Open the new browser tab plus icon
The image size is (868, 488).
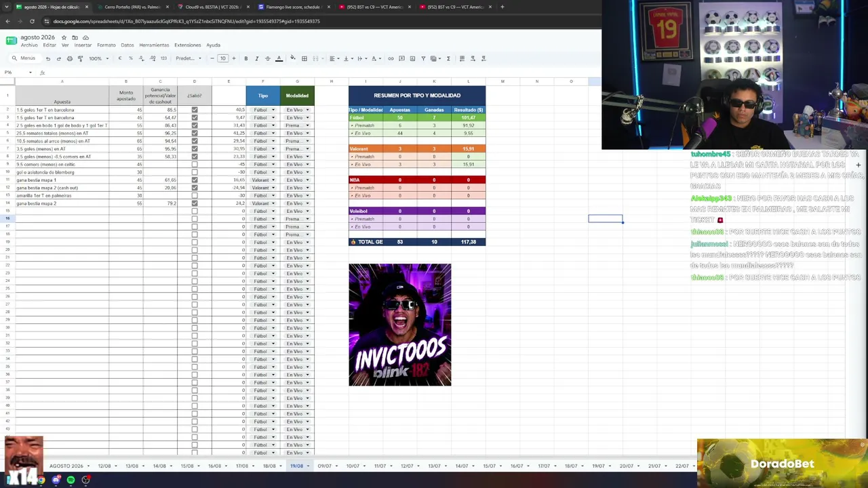502,7
